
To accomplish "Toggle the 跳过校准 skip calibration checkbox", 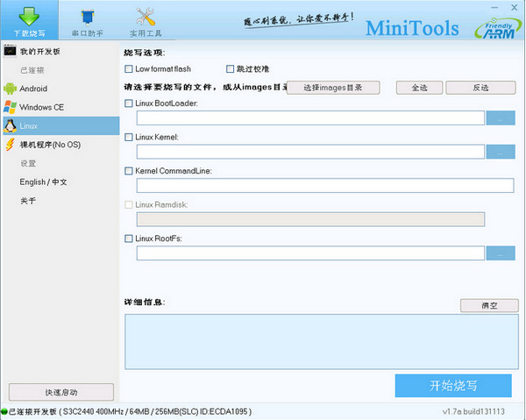I will click(230, 68).
